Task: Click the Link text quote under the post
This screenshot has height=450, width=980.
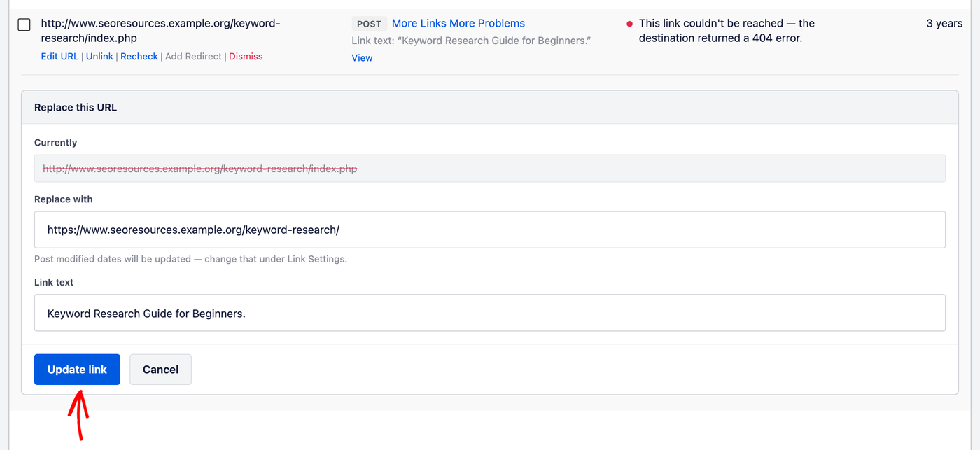Action: [471, 41]
